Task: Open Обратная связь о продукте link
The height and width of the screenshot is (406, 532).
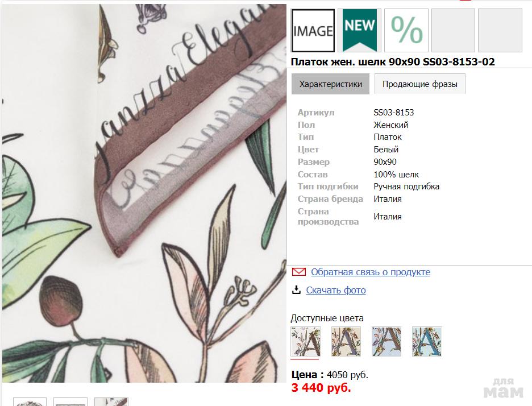Action: 371,272
